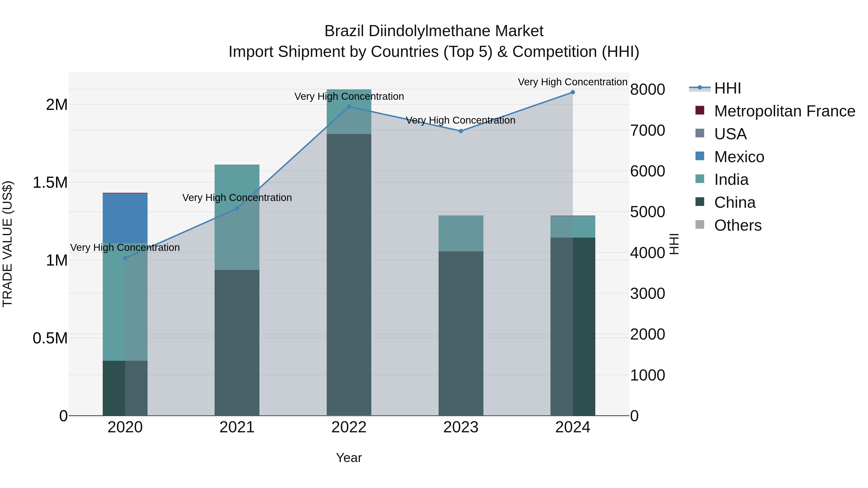The height and width of the screenshot is (488, 868).
Task: Select the 2023 HHI data point
Action: [461, 131]
